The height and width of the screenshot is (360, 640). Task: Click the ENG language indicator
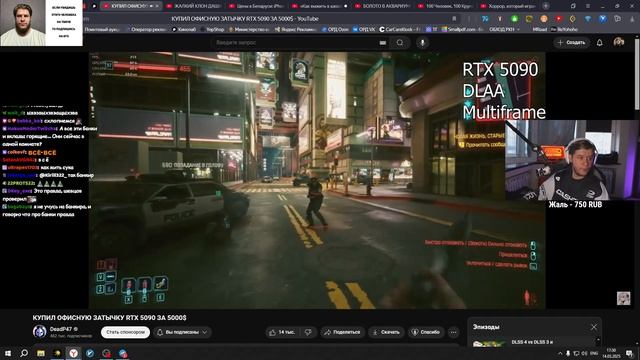594,353
